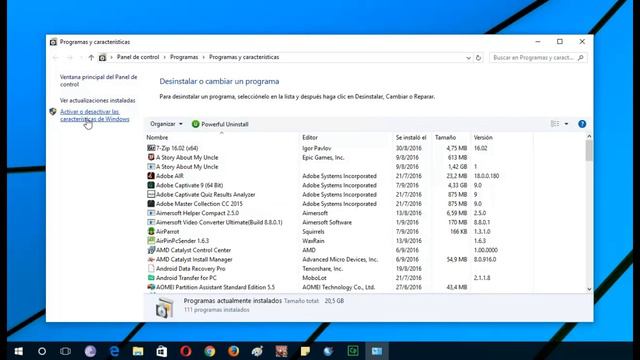Open Sticky Notes from taskbar

click(x=305, y=351)
